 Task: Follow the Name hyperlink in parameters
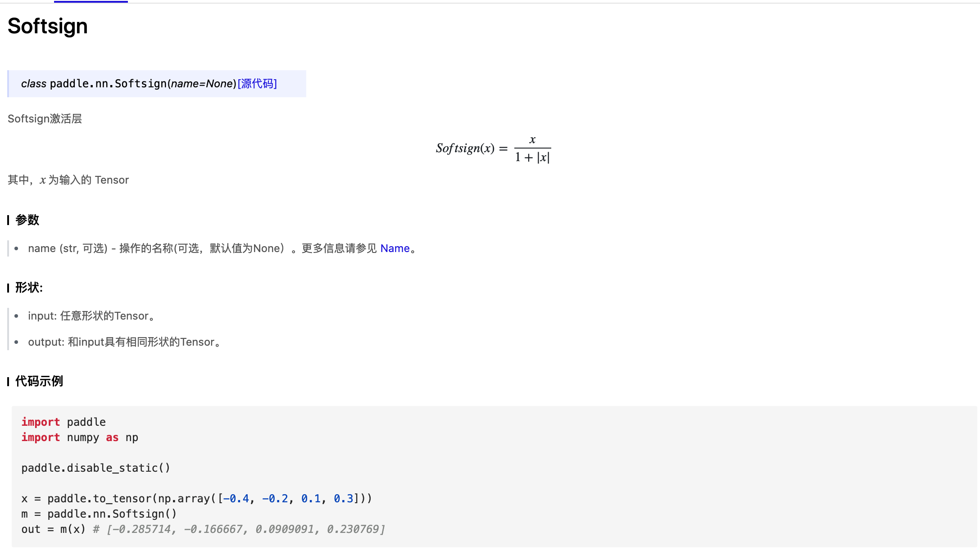tap(395, 248)
